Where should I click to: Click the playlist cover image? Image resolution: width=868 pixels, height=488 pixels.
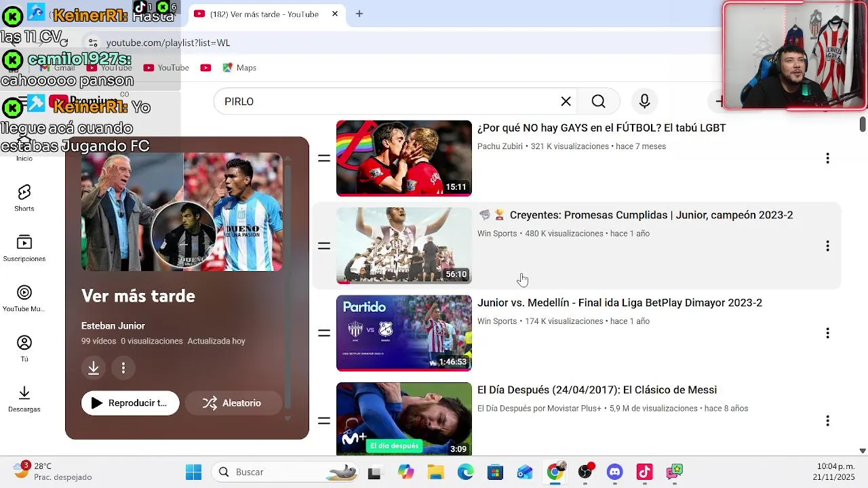[x=182, y=211]
